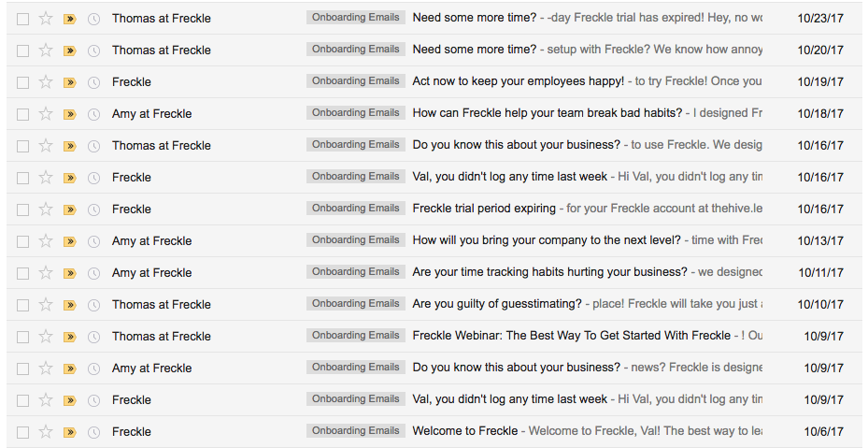The image size is (868, 448).
Task: Open 10/9/17 Val, you didn't log any time email
Action: [510, 399]
